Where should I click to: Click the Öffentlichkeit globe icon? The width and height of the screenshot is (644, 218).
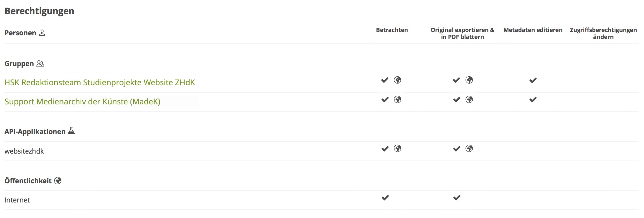point(58,181)
